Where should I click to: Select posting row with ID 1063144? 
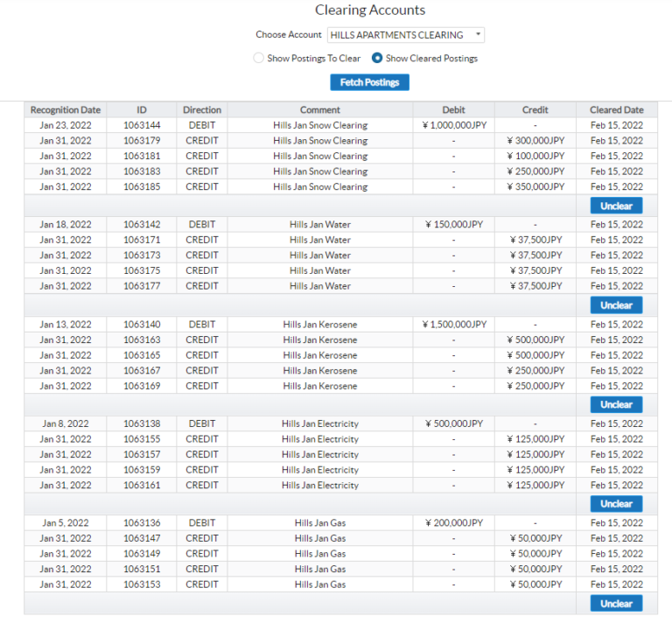click(142, 125)
